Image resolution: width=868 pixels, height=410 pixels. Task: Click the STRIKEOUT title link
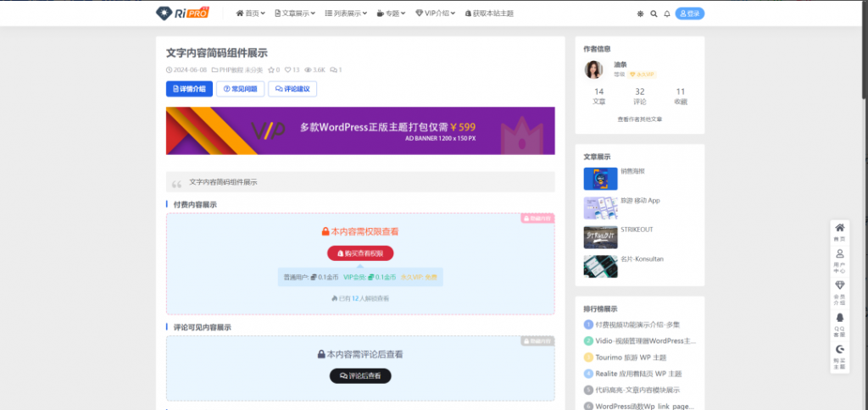coord(637,230)
